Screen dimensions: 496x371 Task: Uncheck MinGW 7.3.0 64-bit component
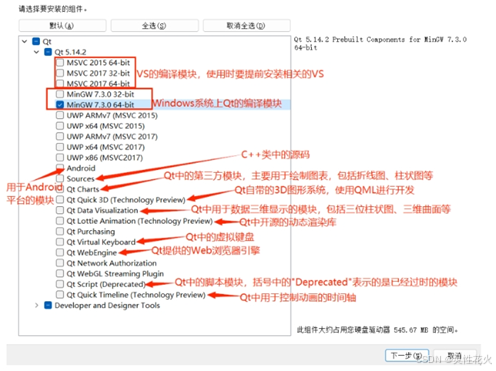(60, 105)
